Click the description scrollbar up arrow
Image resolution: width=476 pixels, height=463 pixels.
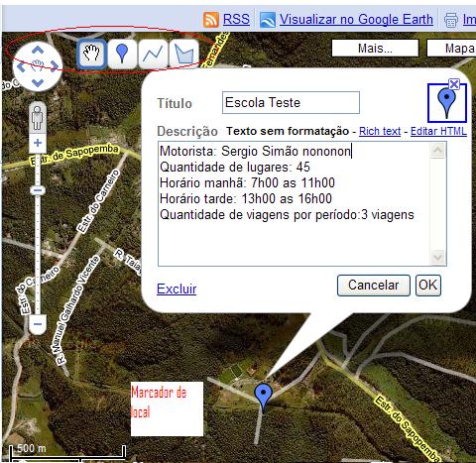coord(438,151)
